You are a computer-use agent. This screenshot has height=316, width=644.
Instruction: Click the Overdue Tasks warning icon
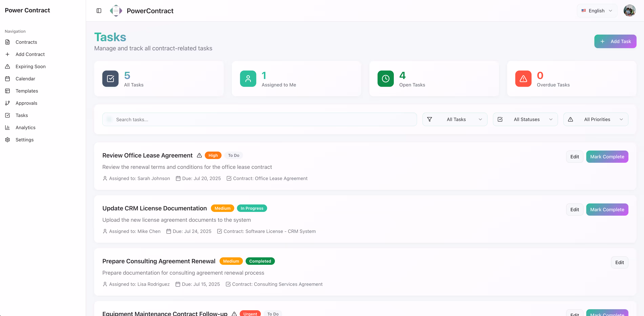click(523, 78)
